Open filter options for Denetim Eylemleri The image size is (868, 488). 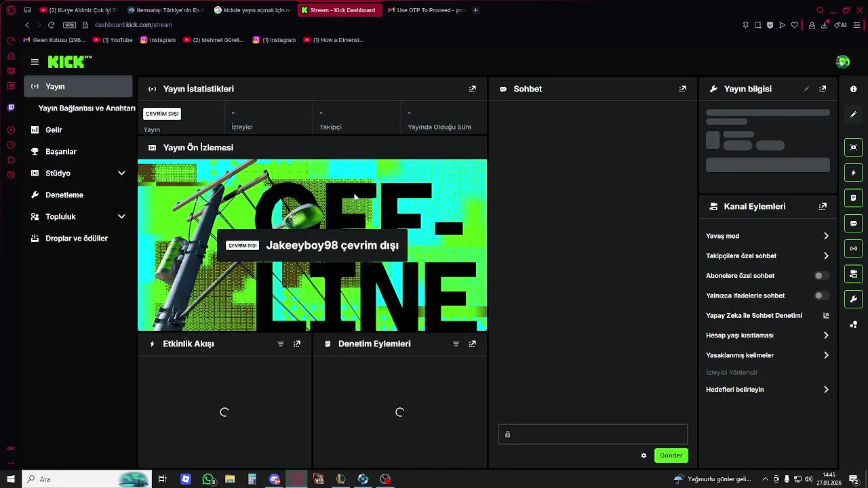[x=456, y=344]
